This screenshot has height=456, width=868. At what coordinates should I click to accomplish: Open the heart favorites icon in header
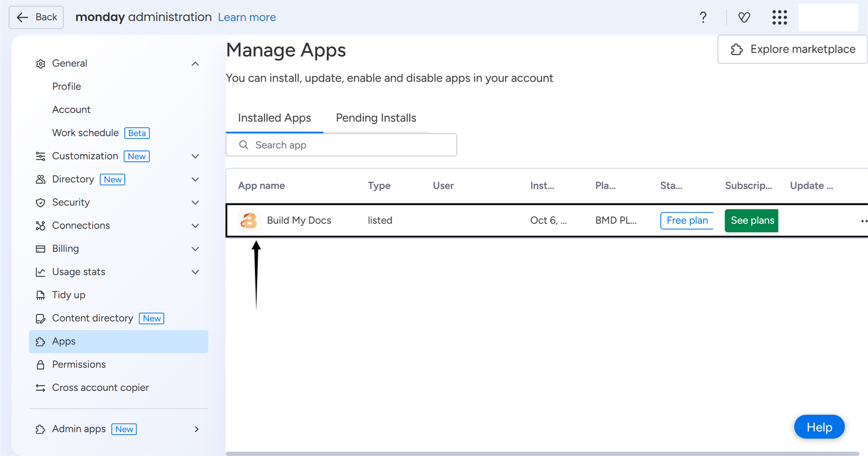744,17
